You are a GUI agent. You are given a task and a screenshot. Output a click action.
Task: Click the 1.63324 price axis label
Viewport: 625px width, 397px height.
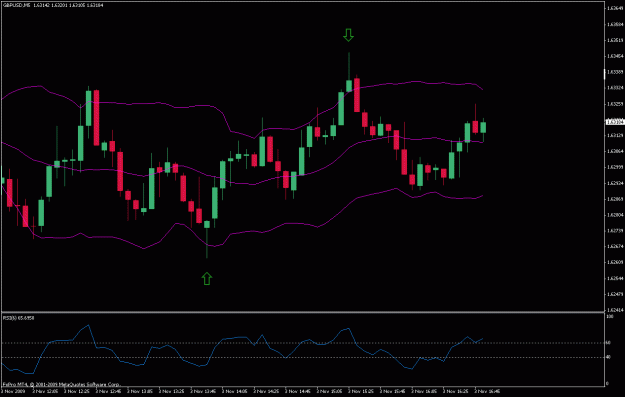(x=615, y=88)
